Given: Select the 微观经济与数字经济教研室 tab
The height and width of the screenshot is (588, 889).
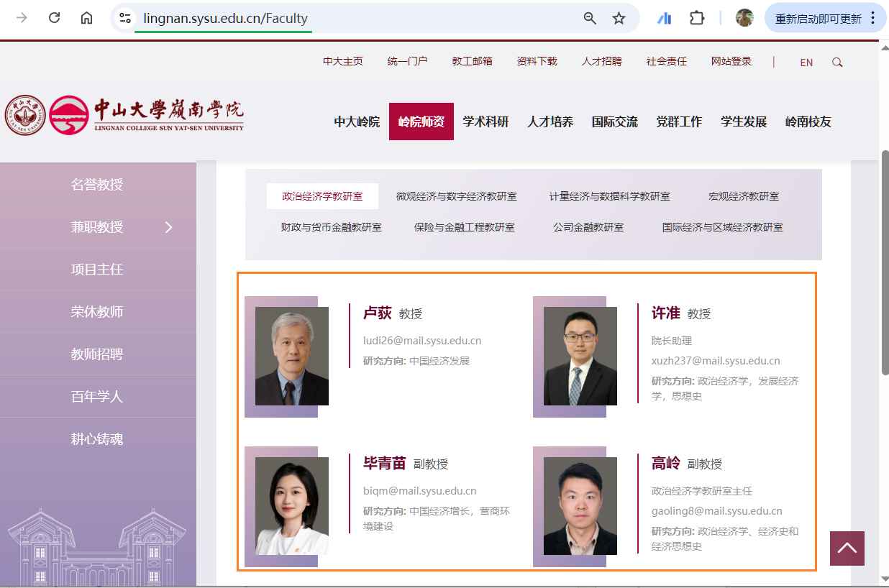Looking at the screenshot, I should click(456, 196).
